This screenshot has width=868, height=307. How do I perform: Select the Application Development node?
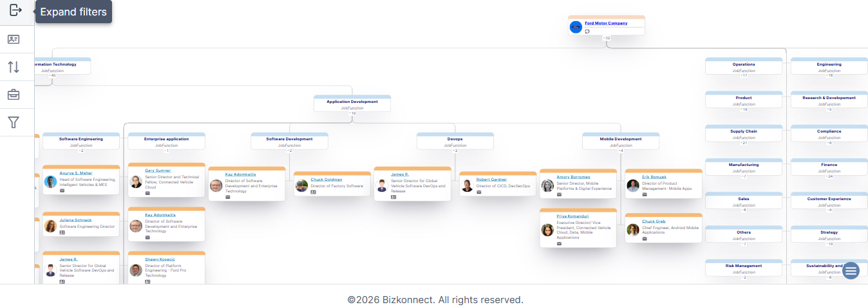point(352,104)
